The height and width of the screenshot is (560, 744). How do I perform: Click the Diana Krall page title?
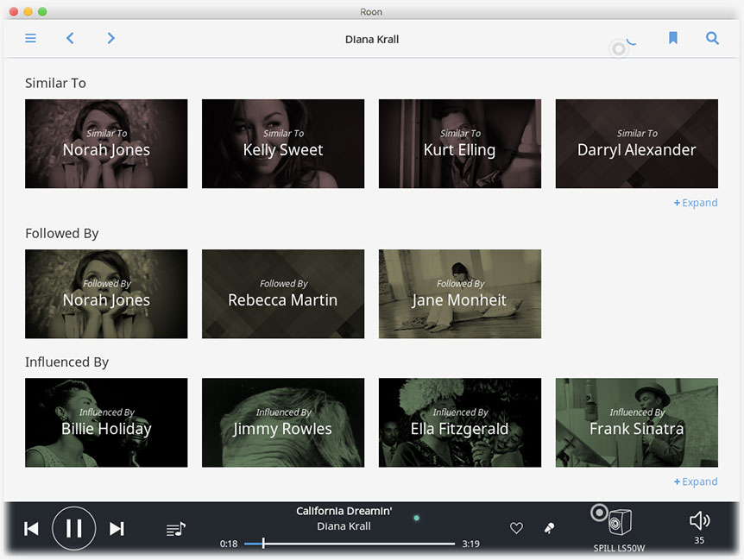[372, 40]
